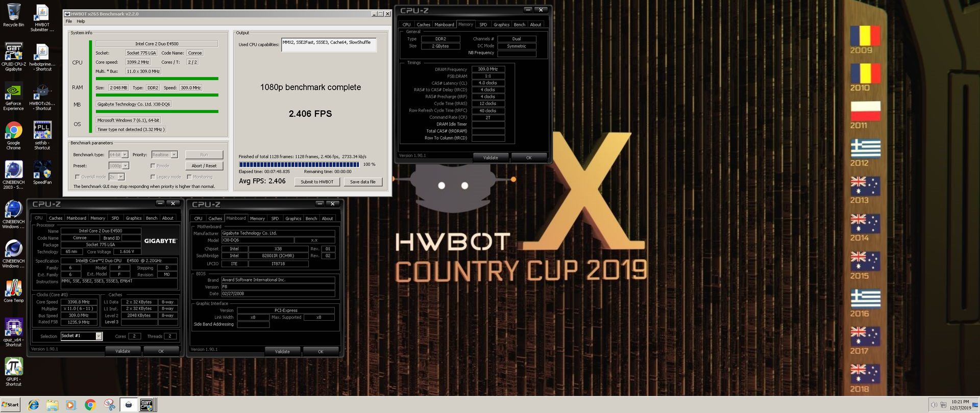Click the Model X38-DQ6 field in CPU-Z

click(x=258, y=240)
